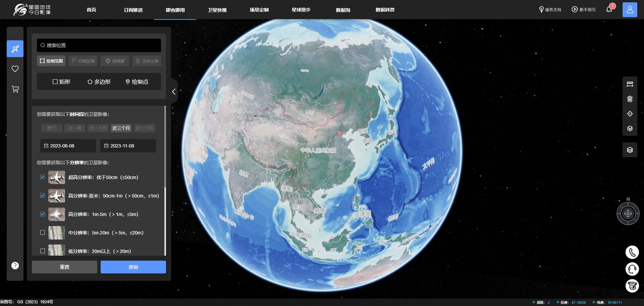Image resolution: width=644 pixels, height=306 pixels.
Task: Click the search location input field
Action: click(99, 45)
